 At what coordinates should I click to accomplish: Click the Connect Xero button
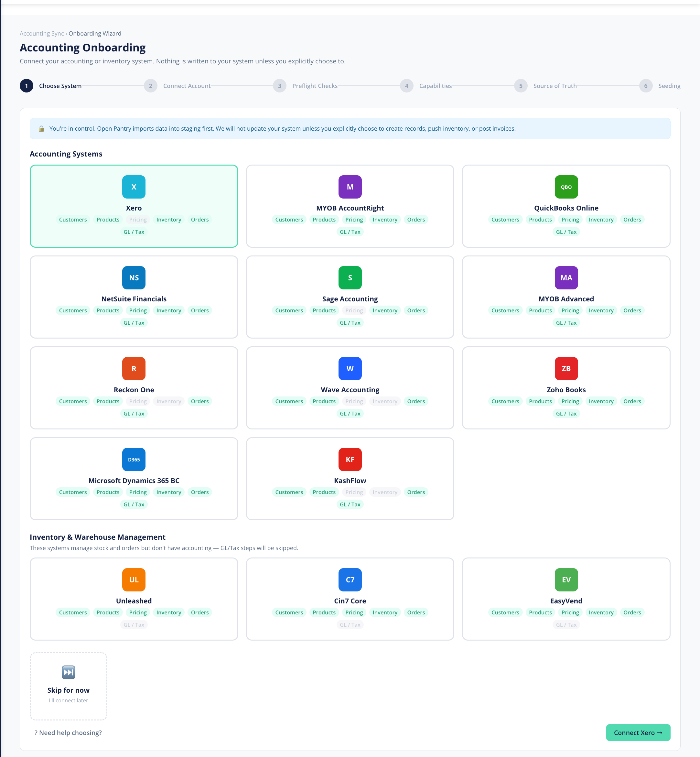coord(638,732)
